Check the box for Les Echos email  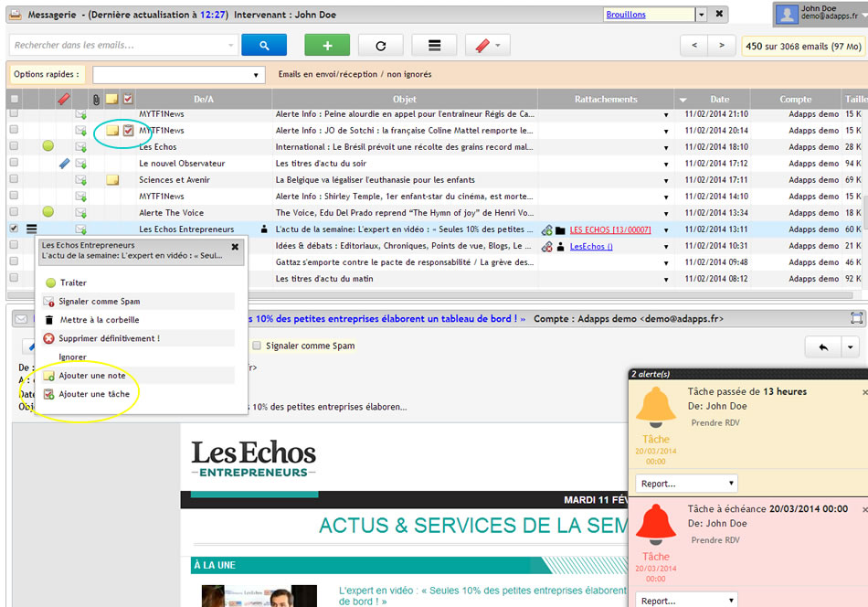click(14, 145)
